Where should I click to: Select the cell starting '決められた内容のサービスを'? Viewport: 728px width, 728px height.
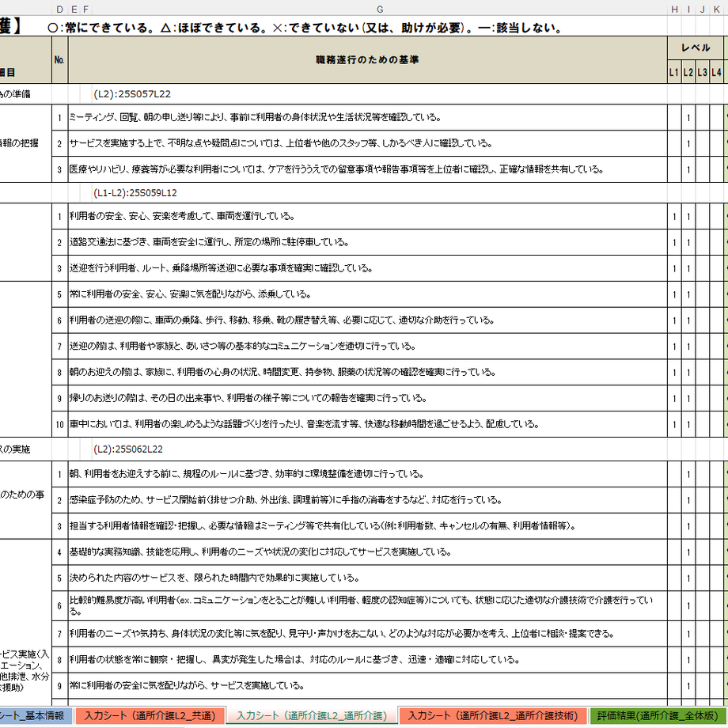tap(368, 578)
